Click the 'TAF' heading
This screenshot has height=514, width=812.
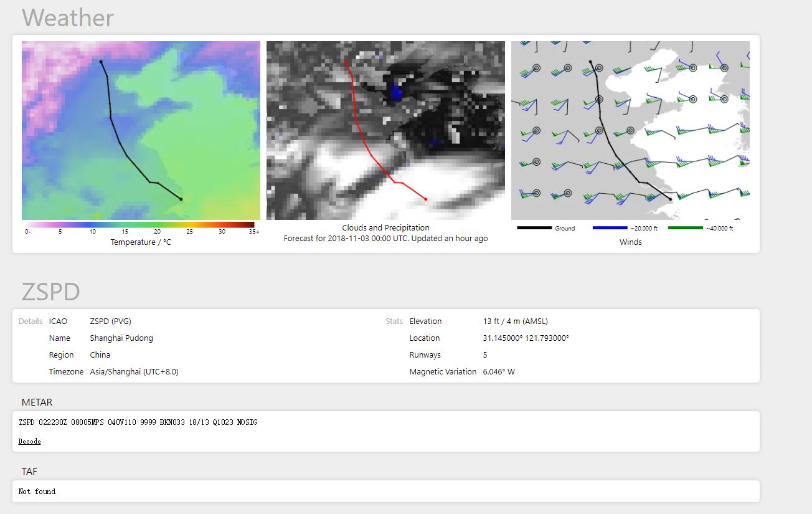coord(29,472)
